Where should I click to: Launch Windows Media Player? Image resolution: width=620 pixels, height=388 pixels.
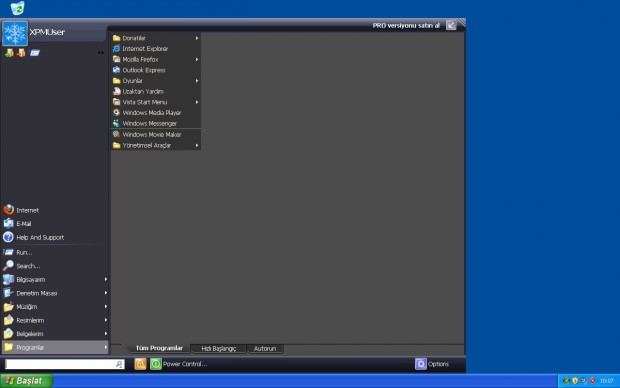[x=156, y=113]
